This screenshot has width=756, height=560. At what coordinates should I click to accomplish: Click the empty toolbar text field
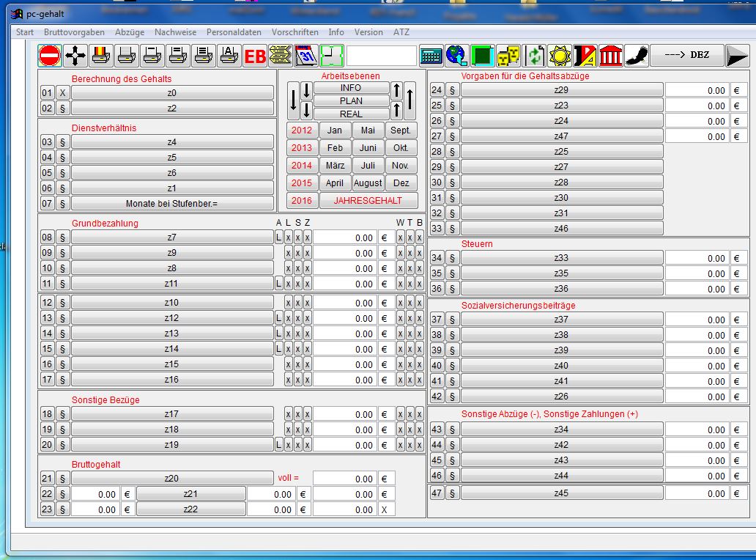tap(382, 56)
